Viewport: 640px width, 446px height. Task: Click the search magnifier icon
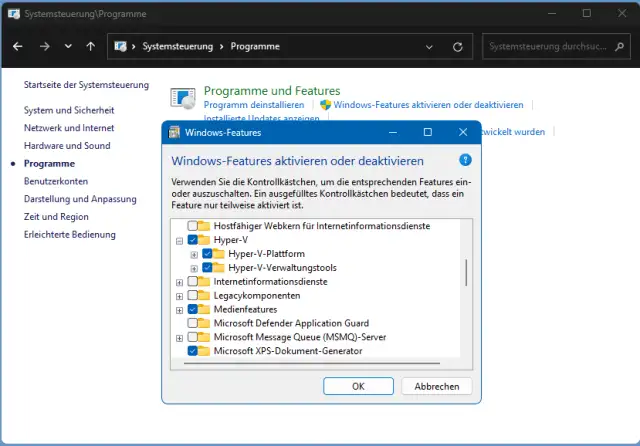point(619,47)
